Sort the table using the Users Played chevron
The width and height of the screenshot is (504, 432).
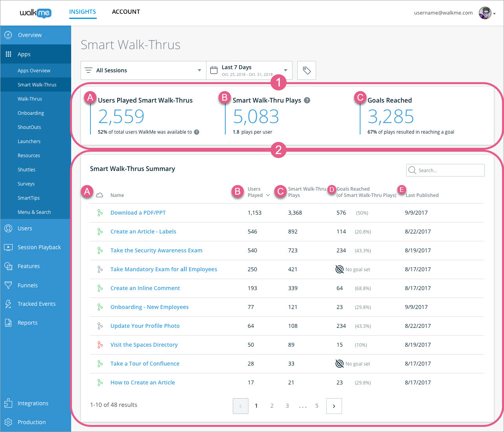267,195
